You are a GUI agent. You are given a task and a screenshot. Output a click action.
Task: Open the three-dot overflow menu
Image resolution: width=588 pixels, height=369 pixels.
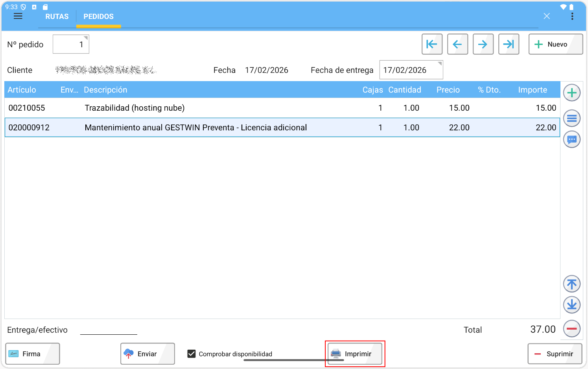(x=572, y=16)
